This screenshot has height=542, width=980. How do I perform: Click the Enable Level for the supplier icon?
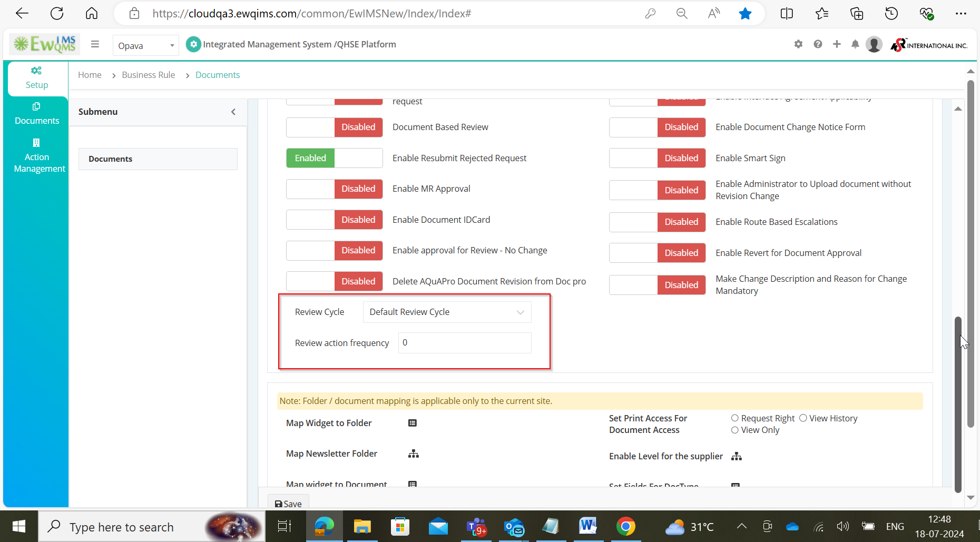[737, 456]
